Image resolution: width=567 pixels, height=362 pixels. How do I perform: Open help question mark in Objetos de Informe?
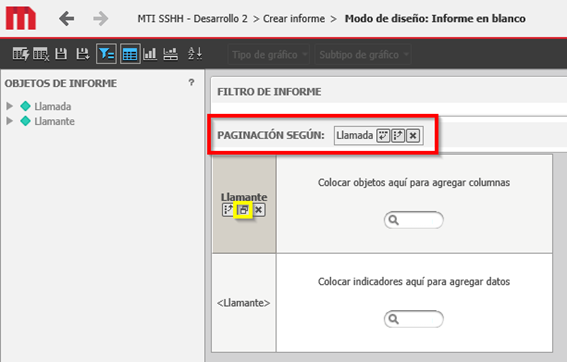191,82
